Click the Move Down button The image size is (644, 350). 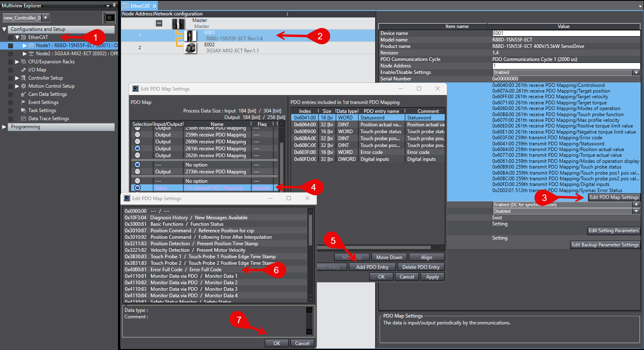pyautogui.click(x=389, y=257)
